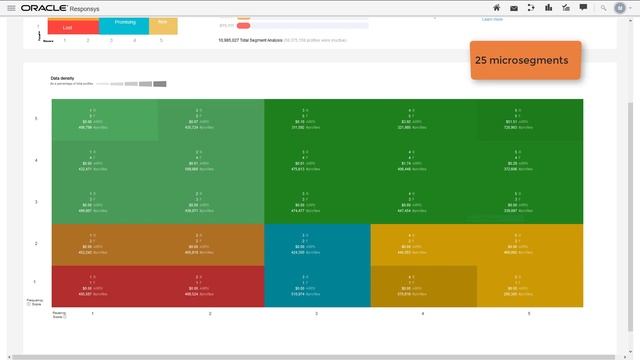
Task: Select microsegment recency 5, frequency 5
Action: [x=530, y=120]
